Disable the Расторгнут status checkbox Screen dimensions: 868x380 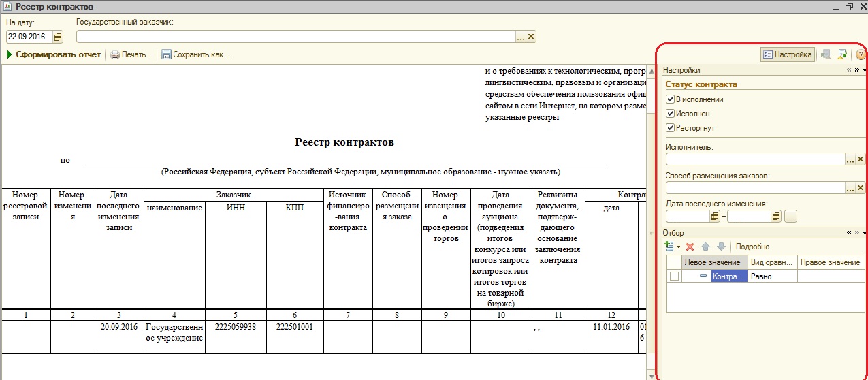tap(670, 128)
